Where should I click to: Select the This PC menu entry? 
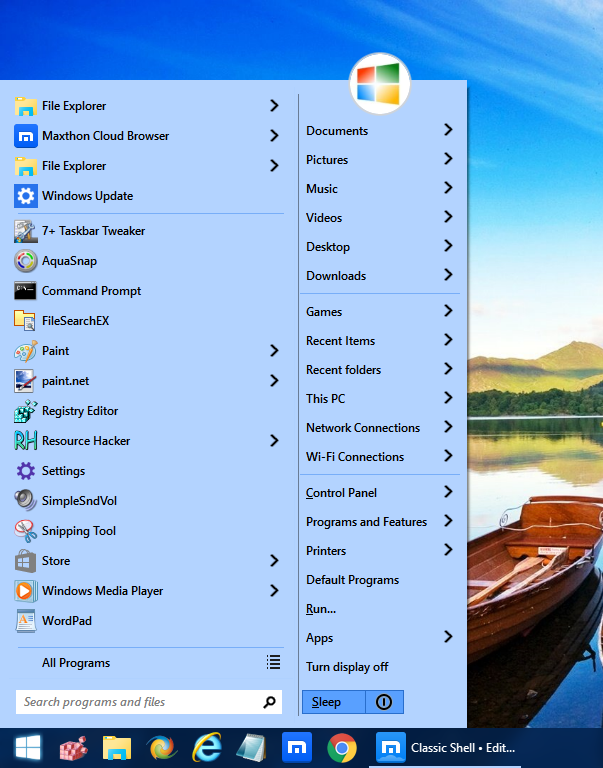(x=380, y=399)
